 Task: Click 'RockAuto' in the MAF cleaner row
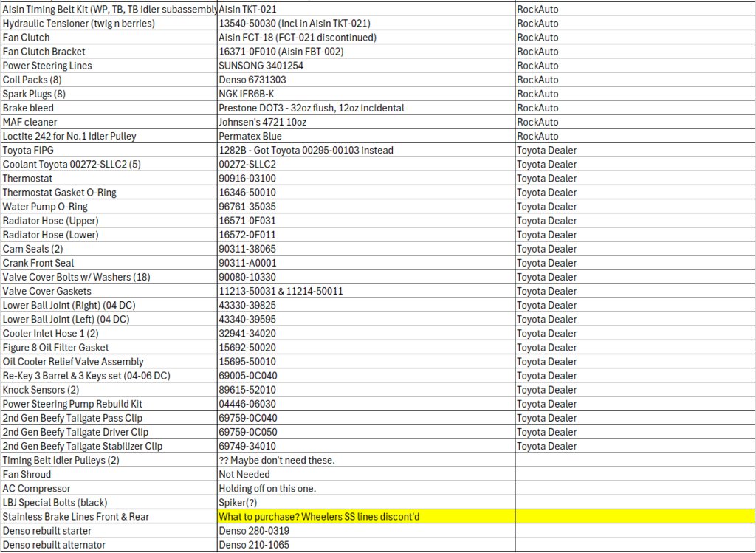(x=635, y=122)
